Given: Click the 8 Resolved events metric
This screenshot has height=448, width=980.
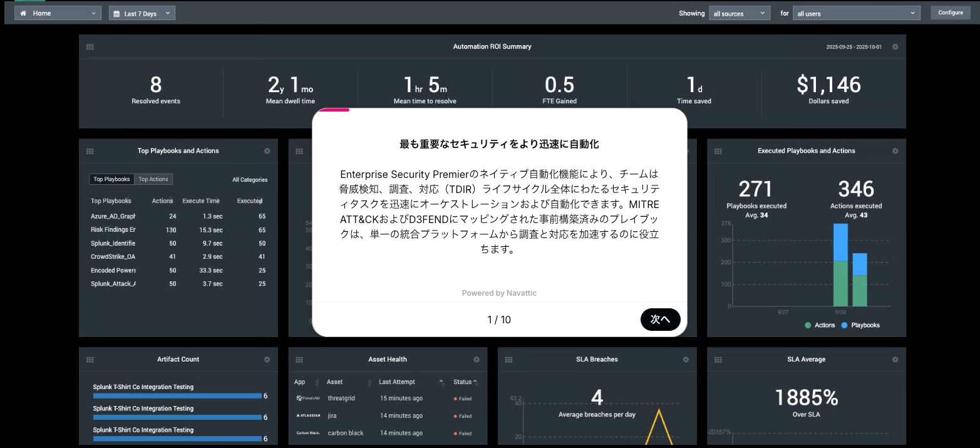Looking at the screenshot, I should pos(156,90).
